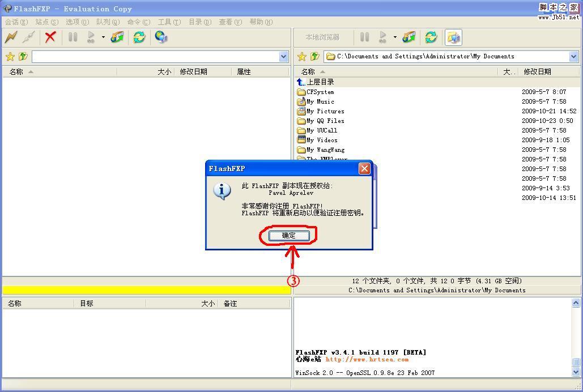Click the right pane refresh icon
This screenshot has height=392, width=583.
[x=431, y=37]
